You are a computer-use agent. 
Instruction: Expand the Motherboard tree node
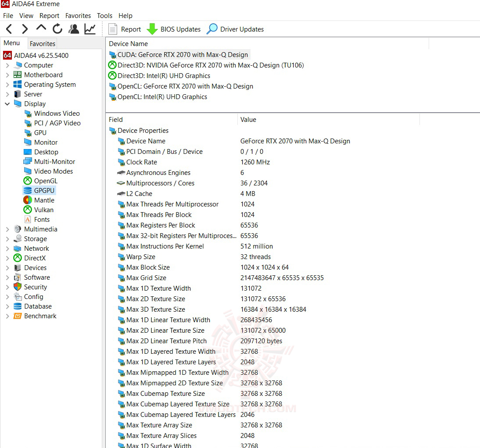(x=7, y=75)
